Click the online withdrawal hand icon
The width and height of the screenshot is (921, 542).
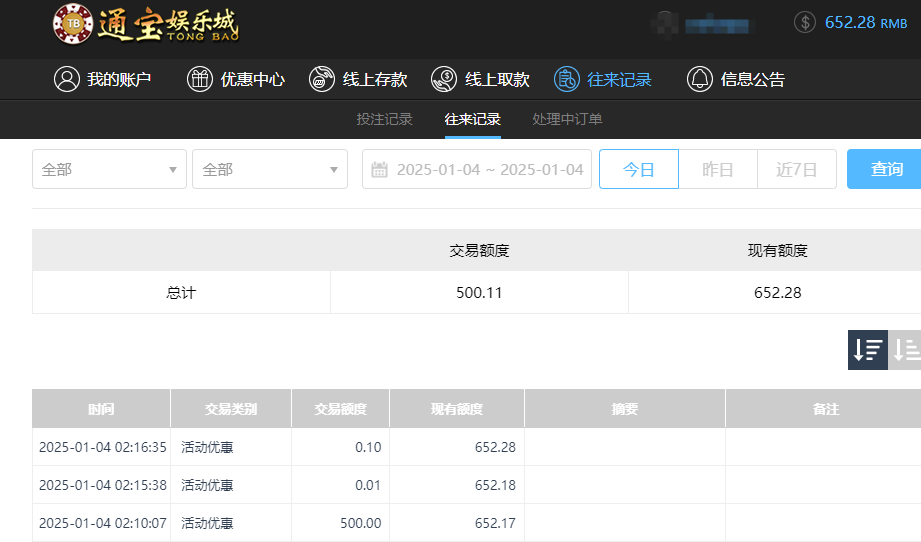point(444,80)
